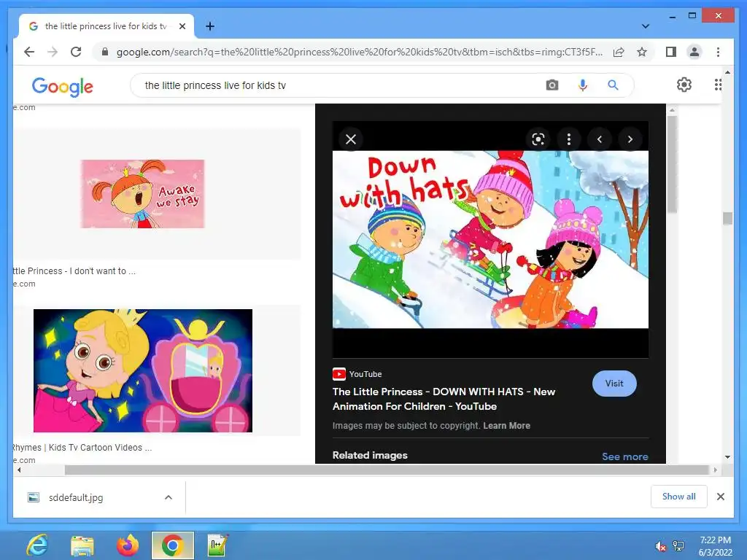Go back to the previous page
This screenshot has width=747, height=560.
coord(29,52)
